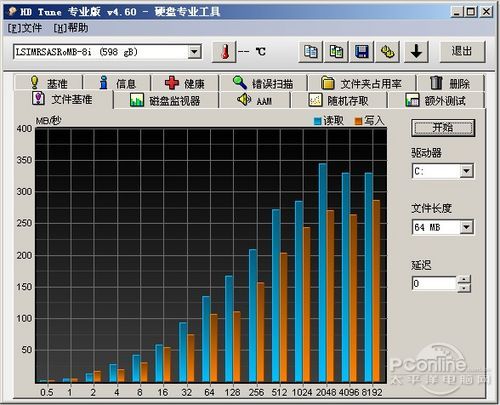Open the options settings icon
The width and height of the screenshot is (500, 405).
pos(387,52)
